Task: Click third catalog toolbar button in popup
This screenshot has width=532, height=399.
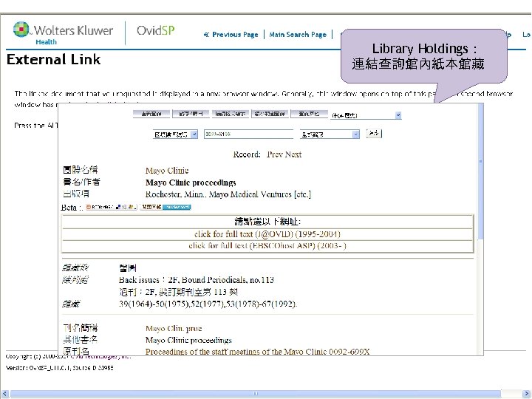Action: 231,114
